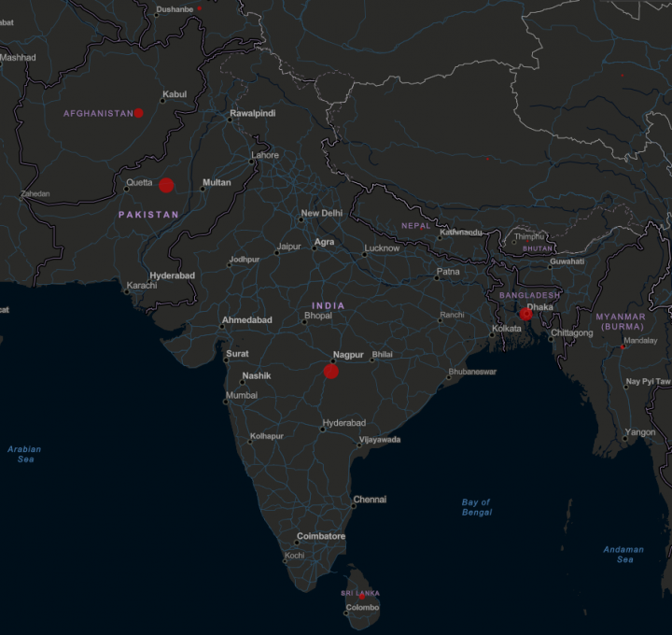The height and width of the screenshot is (635, 672).
Task: Select the INDIA country label
Action: tap(328, 306)
